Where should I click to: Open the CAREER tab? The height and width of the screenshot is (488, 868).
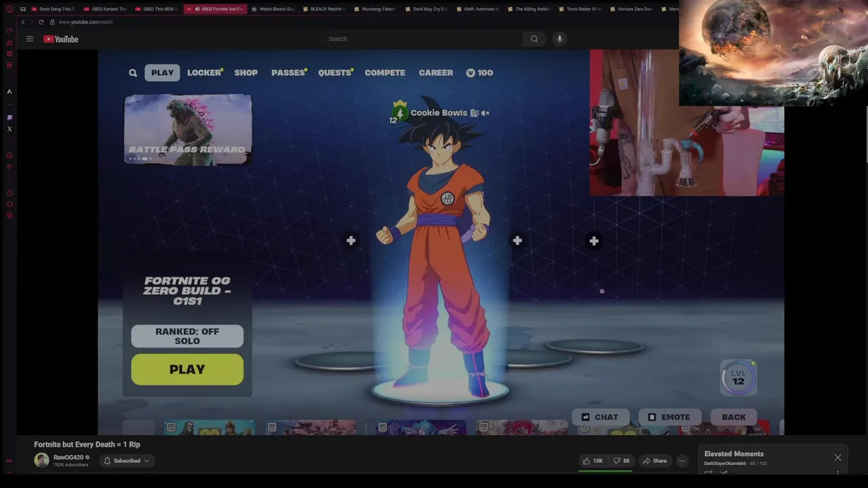(436, 73)
